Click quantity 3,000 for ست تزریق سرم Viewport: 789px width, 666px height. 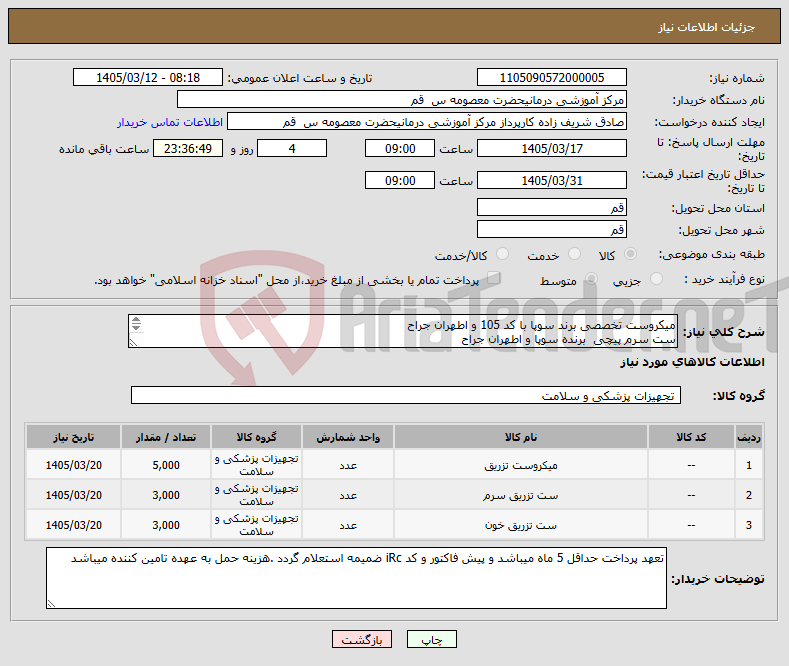tap(166, 495)
